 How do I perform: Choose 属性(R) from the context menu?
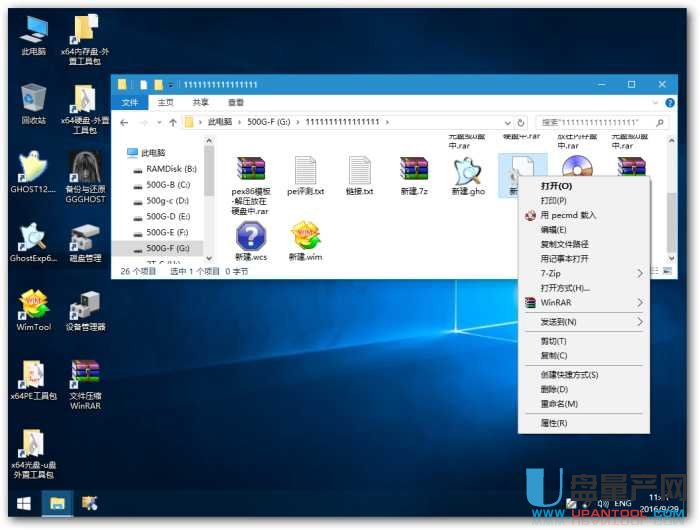coord(555,423)
